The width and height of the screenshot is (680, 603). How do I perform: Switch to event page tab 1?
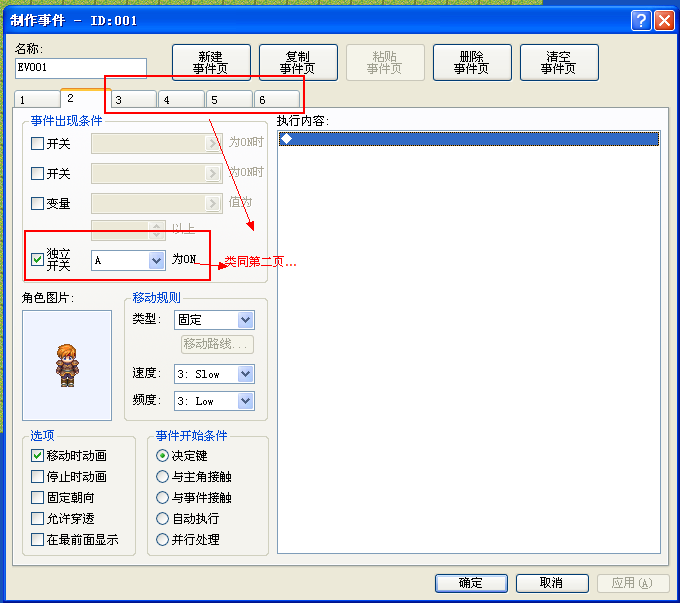tap(37, 99)
